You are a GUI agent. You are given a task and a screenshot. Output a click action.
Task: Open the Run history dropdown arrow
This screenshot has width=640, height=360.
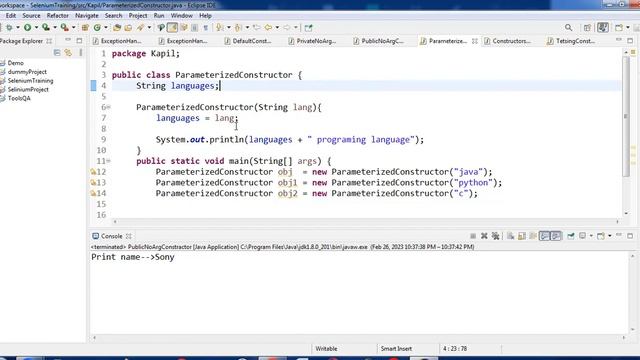[36, 27]
